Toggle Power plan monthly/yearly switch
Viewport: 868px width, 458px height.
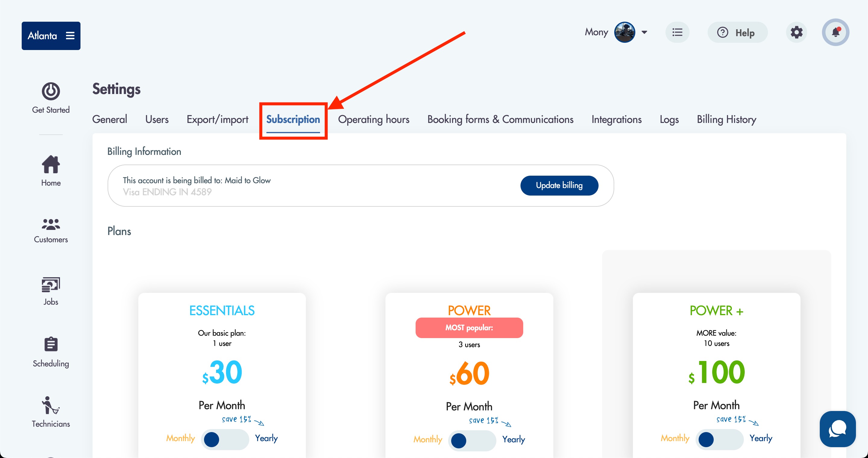point(472,441)
